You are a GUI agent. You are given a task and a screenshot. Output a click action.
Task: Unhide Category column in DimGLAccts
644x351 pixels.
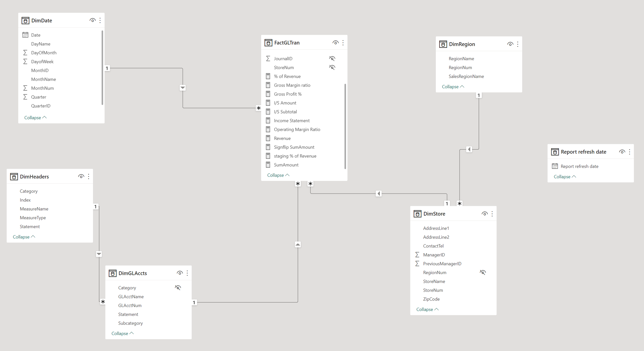(x=178, y=288)
